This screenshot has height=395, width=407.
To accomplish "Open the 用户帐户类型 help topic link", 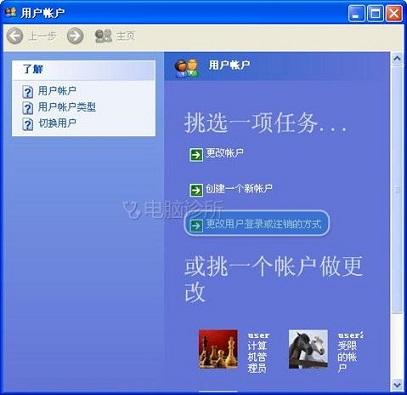I will click(67, 107).
